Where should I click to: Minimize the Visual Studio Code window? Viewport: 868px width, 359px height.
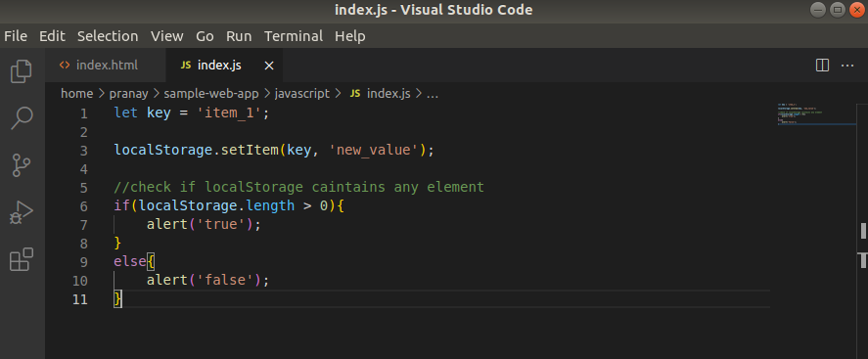pos(819,10)
